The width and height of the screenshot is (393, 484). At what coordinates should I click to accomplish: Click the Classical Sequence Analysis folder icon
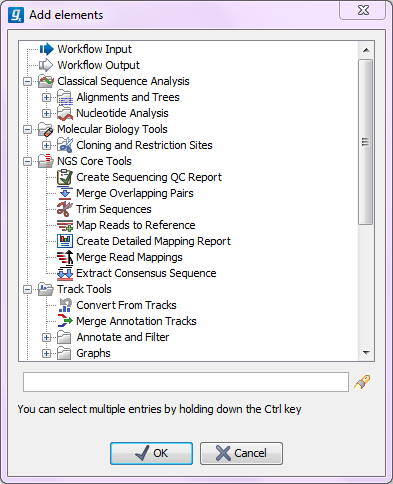46,81
